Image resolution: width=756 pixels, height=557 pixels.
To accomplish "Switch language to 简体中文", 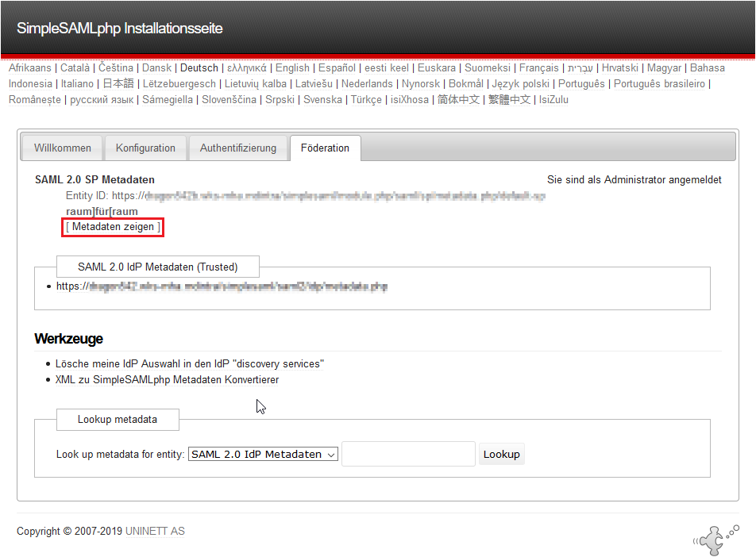I will pyautogui.click(x=458, y=100).
